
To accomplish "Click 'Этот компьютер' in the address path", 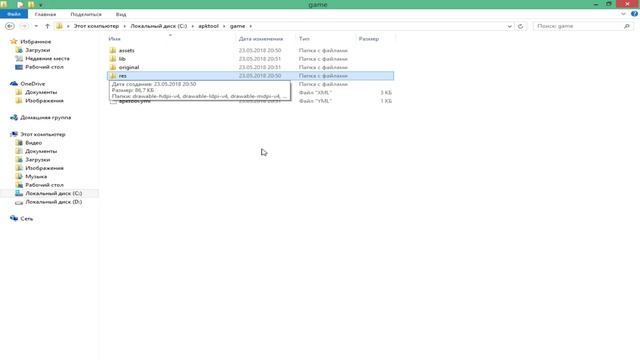I will click(96, 26).
